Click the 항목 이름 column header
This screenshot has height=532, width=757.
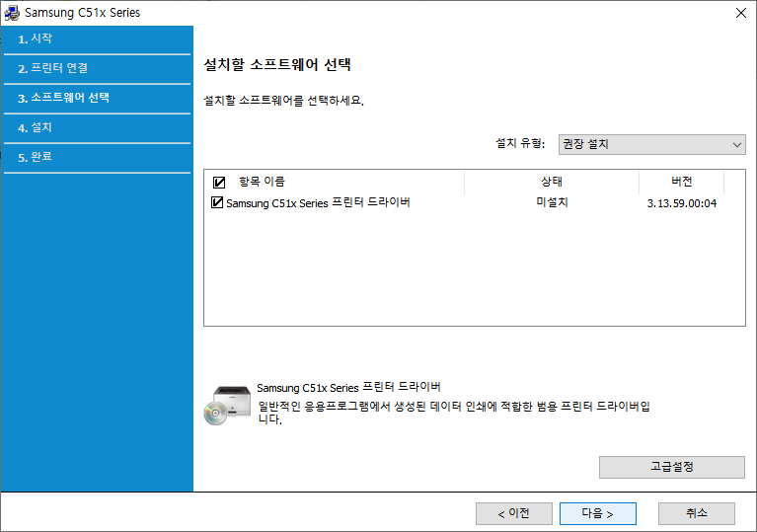point(262,182)
